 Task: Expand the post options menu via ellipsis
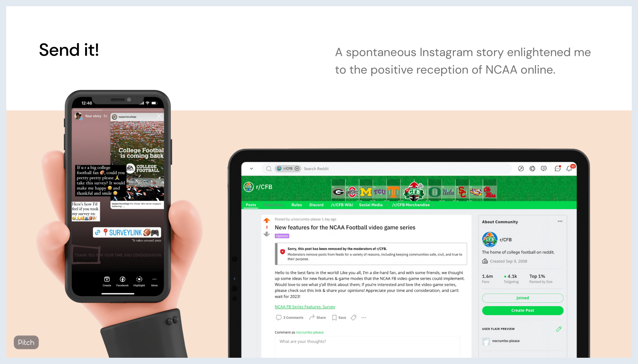[x=364, y=317]
